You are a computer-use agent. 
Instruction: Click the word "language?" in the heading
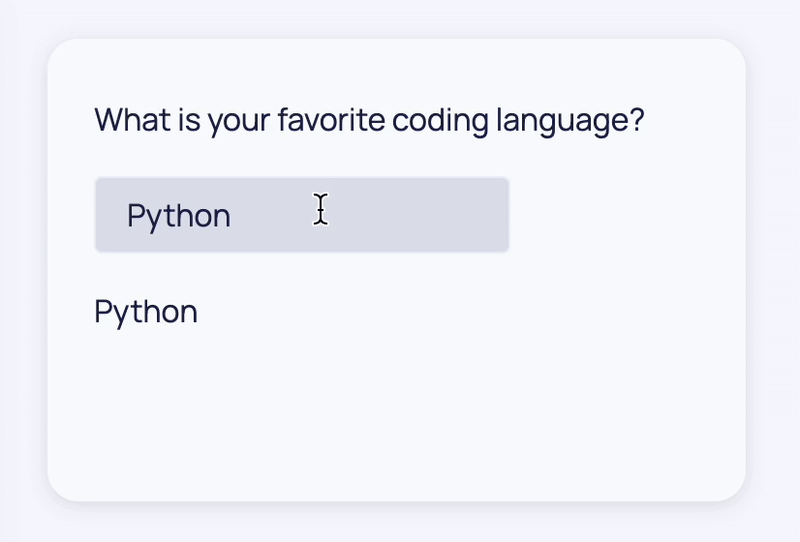(570, 121)
